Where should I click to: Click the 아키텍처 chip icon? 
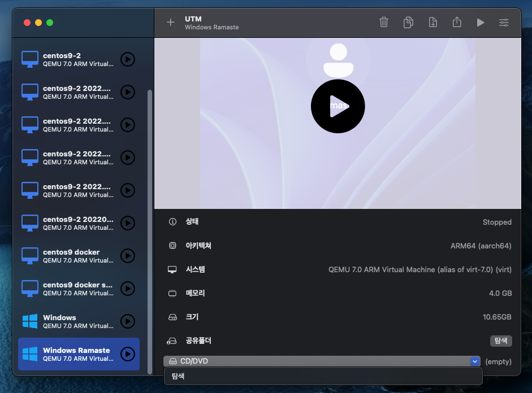pyautogui.click(x=172, y=245)
